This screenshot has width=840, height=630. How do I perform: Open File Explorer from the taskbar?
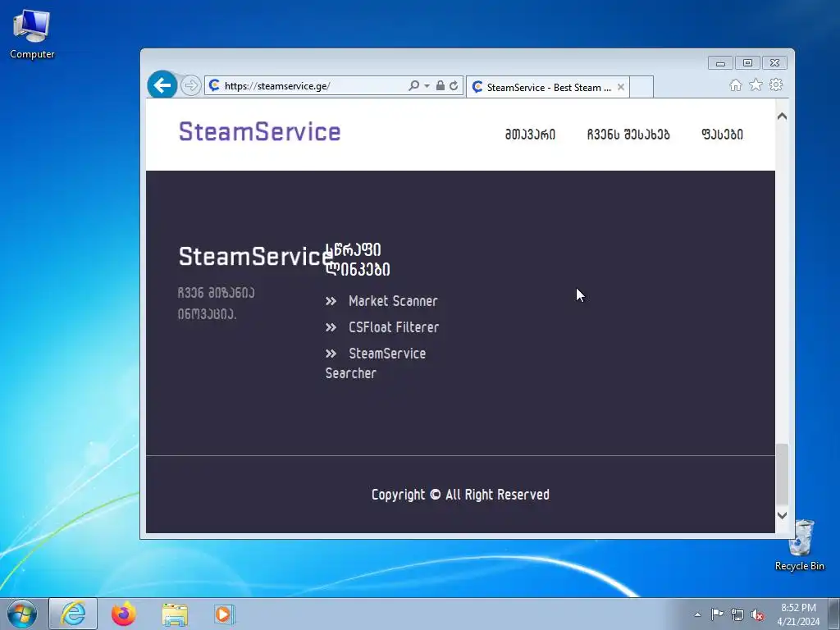coord(175,614)
